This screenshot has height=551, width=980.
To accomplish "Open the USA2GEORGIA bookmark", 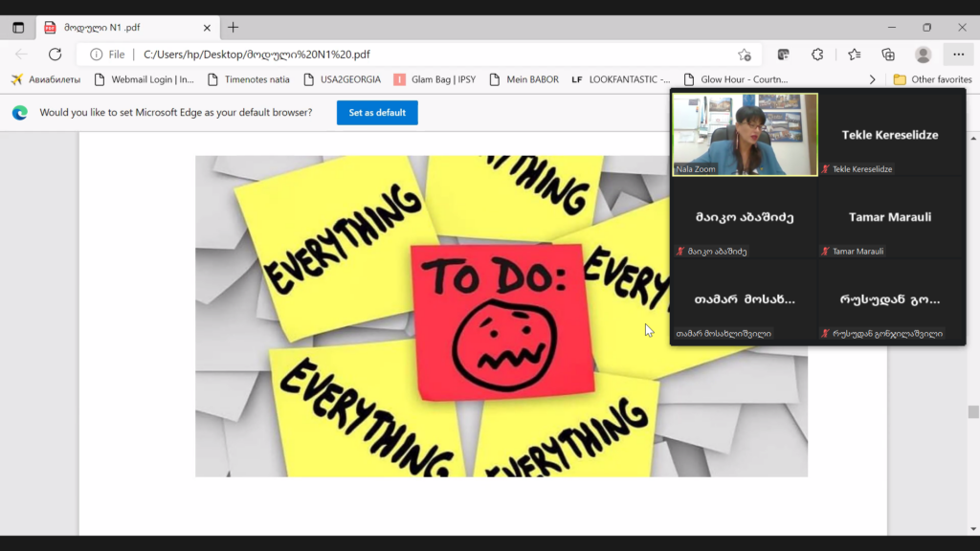I will pyautogui.click(x=342, y=79).
